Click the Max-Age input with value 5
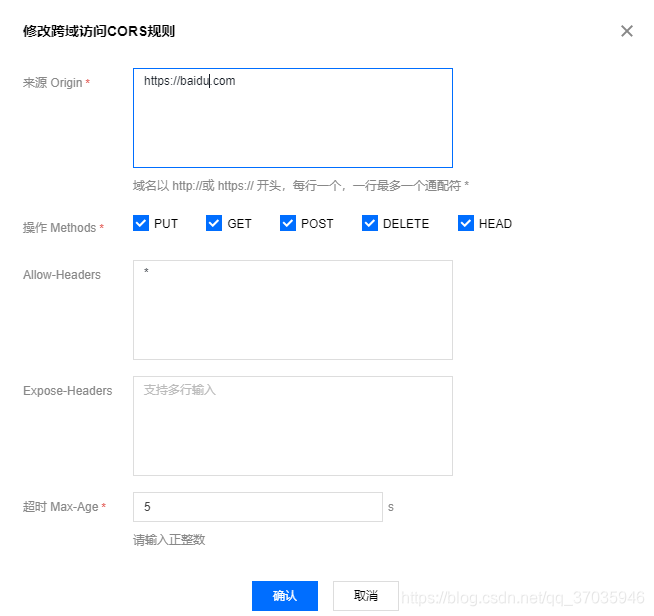Screen dimensions: 654x616 pos(258,507)
